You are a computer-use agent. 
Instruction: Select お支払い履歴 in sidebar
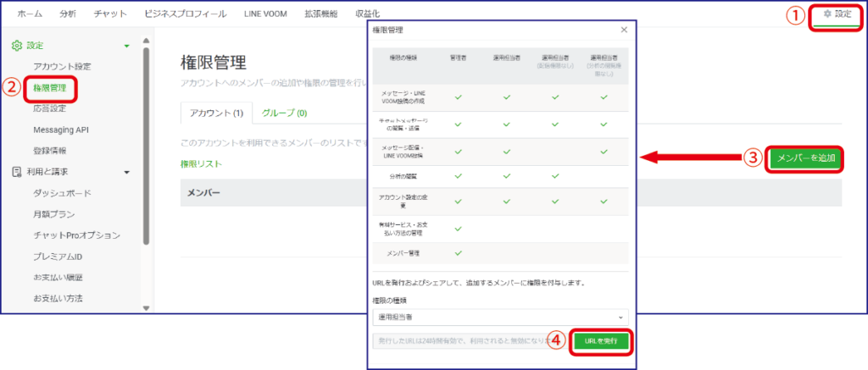[x=58, y=277]
